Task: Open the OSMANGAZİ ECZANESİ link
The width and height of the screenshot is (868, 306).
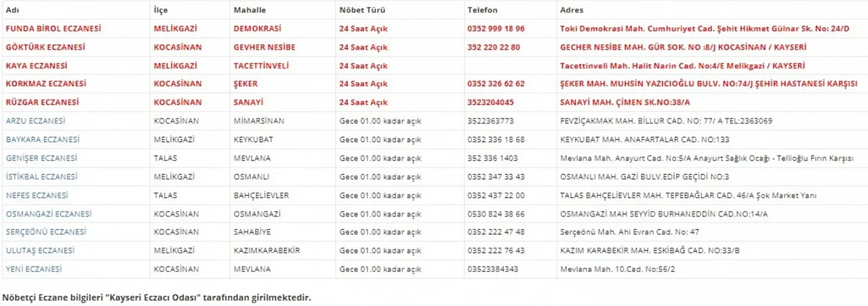Action: (x=48, y=214)
